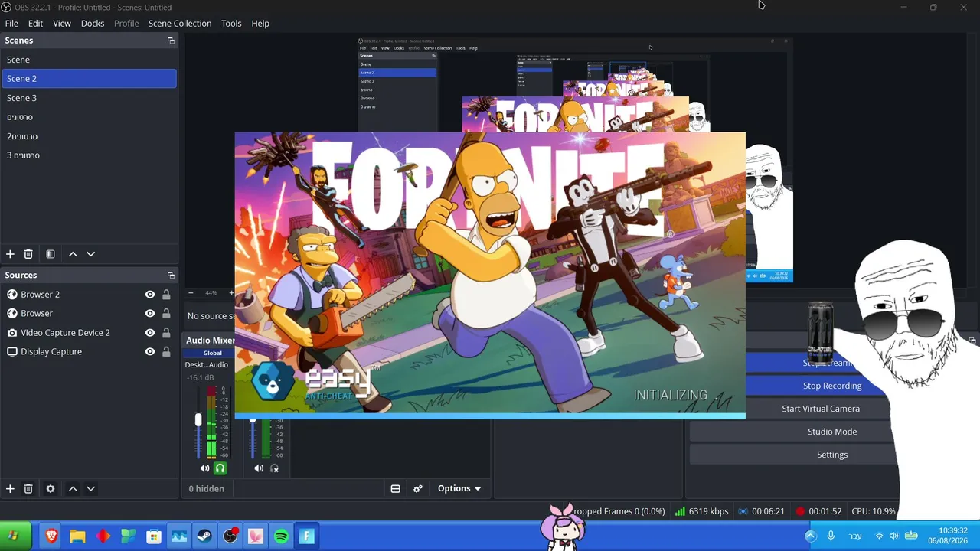This screenshot has height=551, width=980.
Task: Switch to the unnumbered "סרטונים" scene
Action: point(89,117)
